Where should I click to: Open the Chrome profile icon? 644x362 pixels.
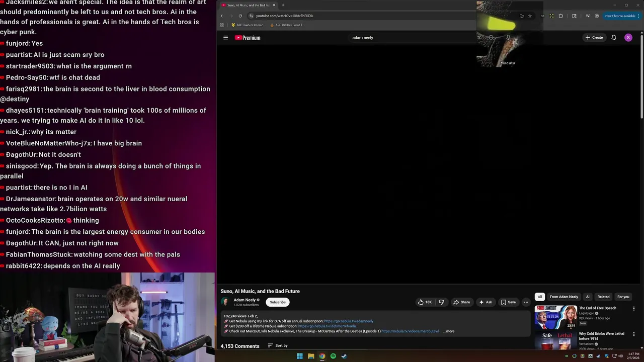pos(597,16)
